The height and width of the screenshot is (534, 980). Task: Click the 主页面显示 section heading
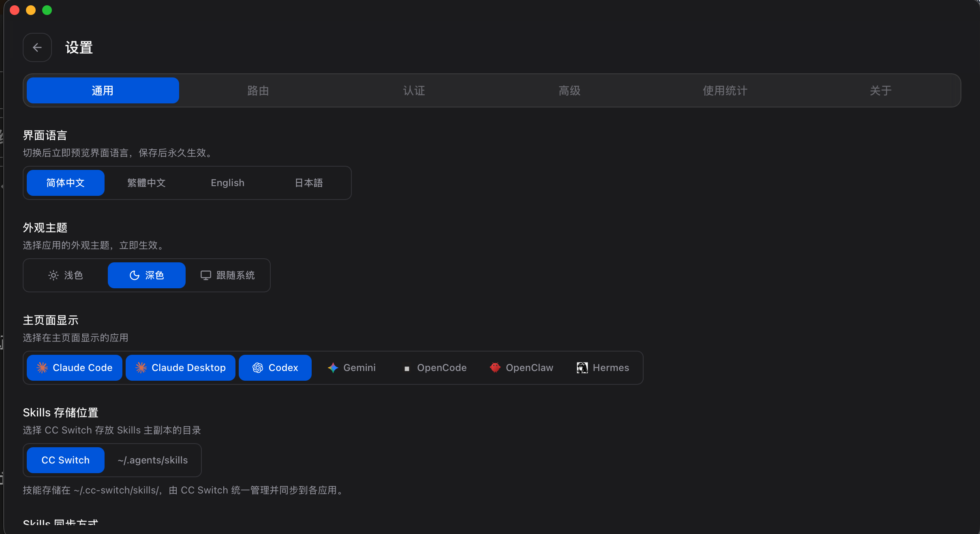pyautogui.click(x=51, y=320)
